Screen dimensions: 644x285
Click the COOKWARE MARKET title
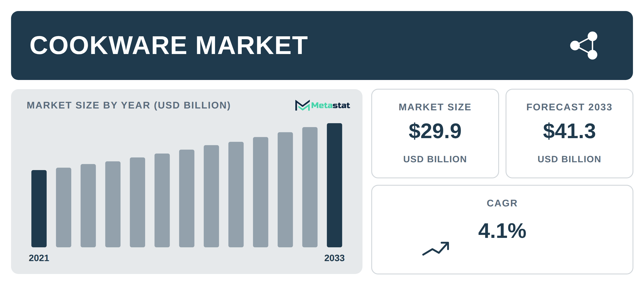169,45
